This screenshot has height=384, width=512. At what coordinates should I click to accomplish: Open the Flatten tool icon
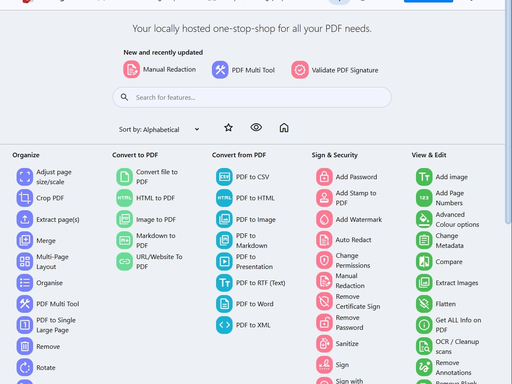pyautogui.click(x=424, y=304)
